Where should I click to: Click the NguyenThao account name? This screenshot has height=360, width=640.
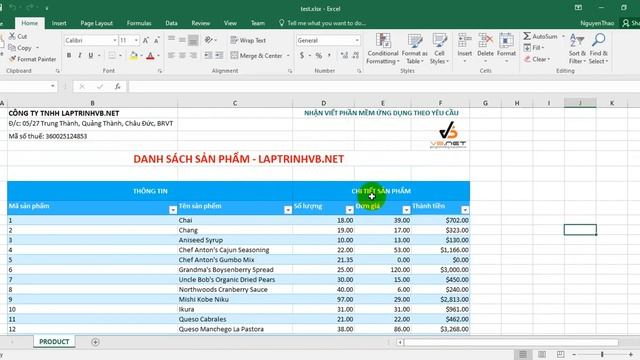(597, 23)
